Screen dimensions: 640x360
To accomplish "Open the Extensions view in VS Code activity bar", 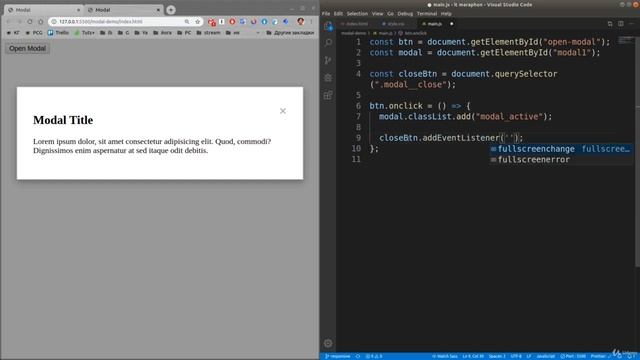I will click(328, 95).
